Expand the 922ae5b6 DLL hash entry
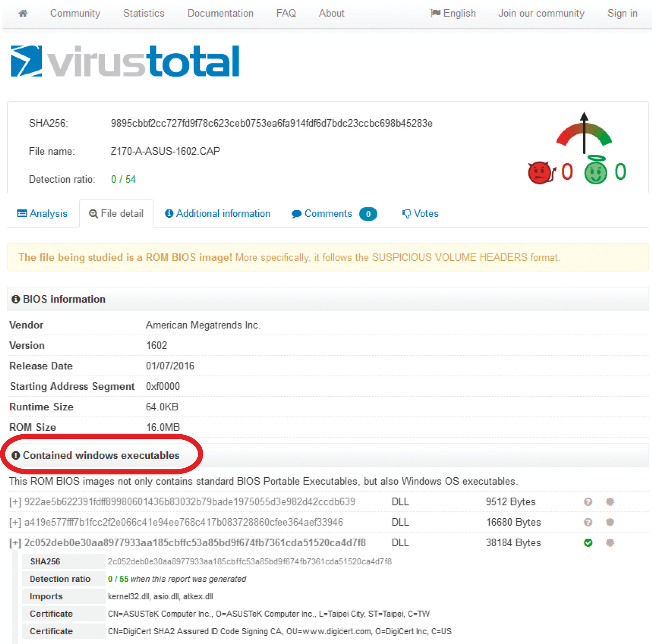The width and height of the screenshot is (652, 644). 15,502
